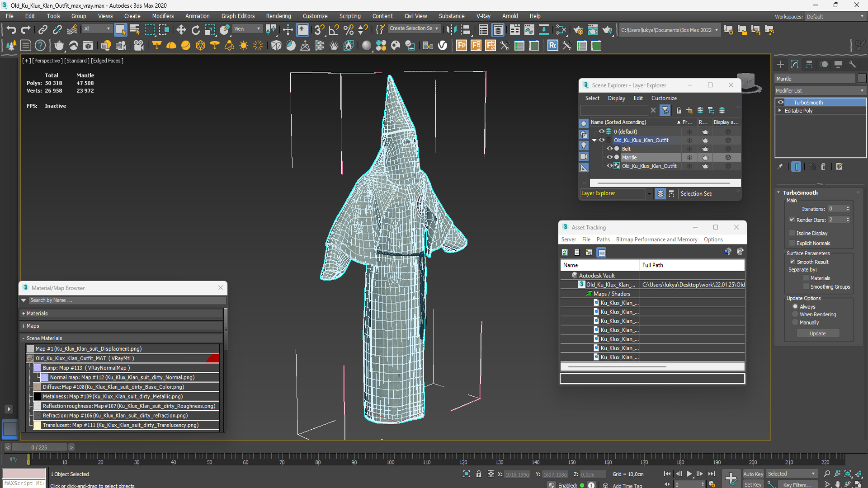Toggle visibility eye of 0 (default) layer
Image resolution: width=868 pixels, height=488 pixels.
(x=601, y=131)
